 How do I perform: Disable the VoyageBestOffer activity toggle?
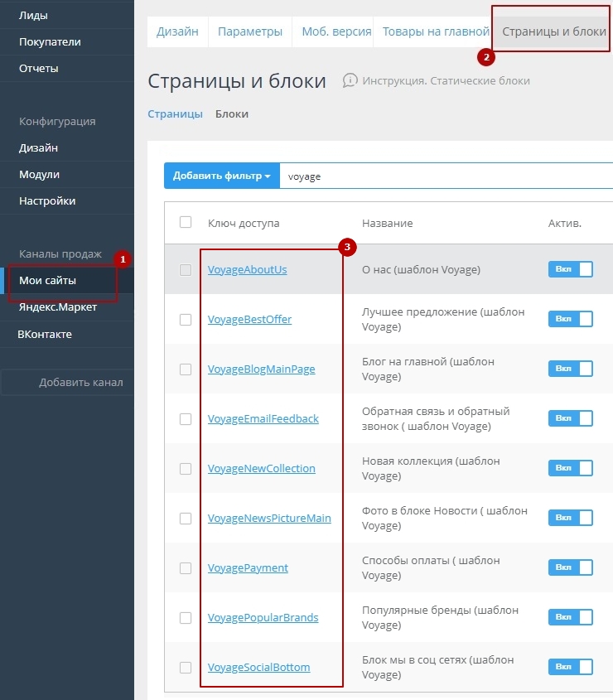click(x=570, y=319)
